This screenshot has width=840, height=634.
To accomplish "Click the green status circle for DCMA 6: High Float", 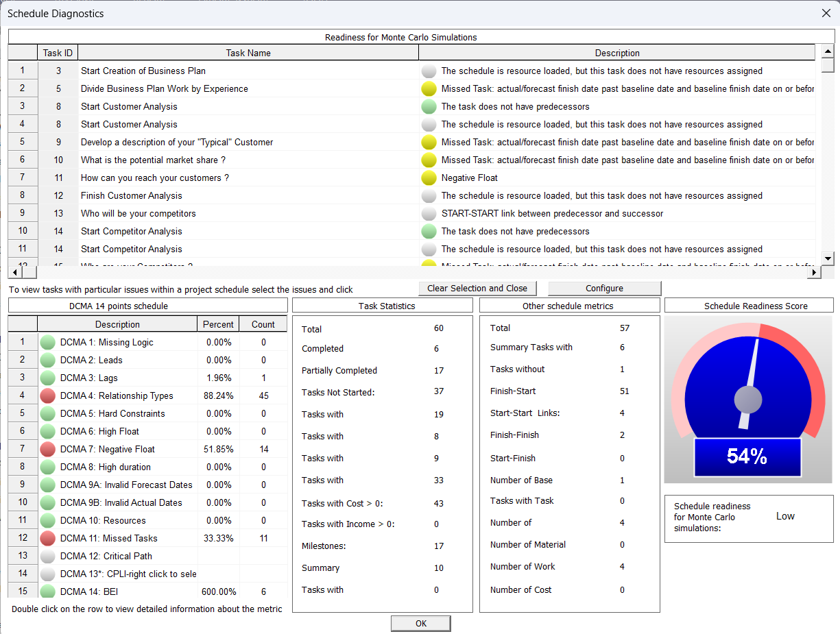I will pos(47,431).
